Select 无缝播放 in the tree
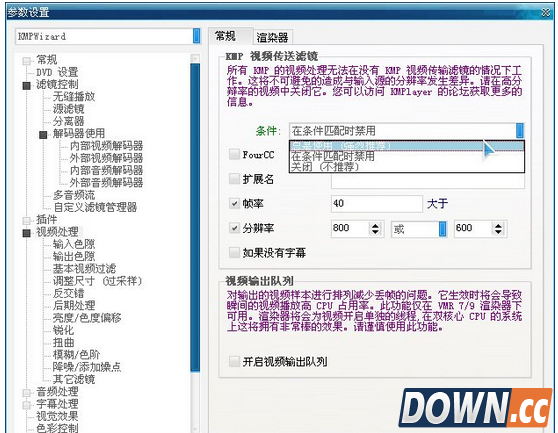The image size is (558, 433). 74,96
